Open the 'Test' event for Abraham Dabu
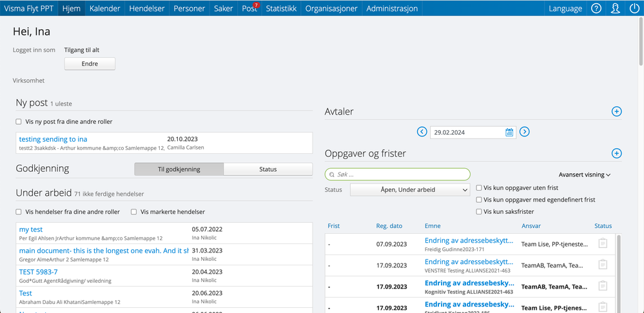Viewport: 644px width, 313px height. pyautogui.click(x=26, y=293)
